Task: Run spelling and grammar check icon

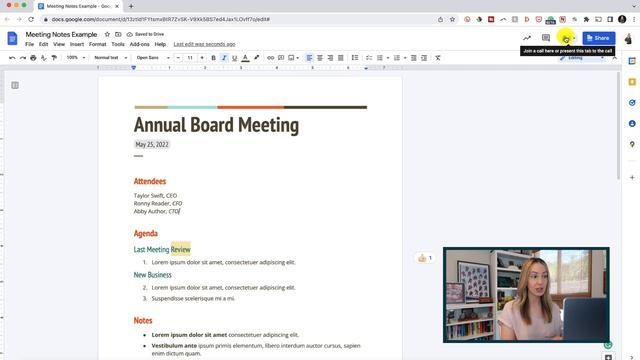Action: pyautogui.click(x=44, y=58)
